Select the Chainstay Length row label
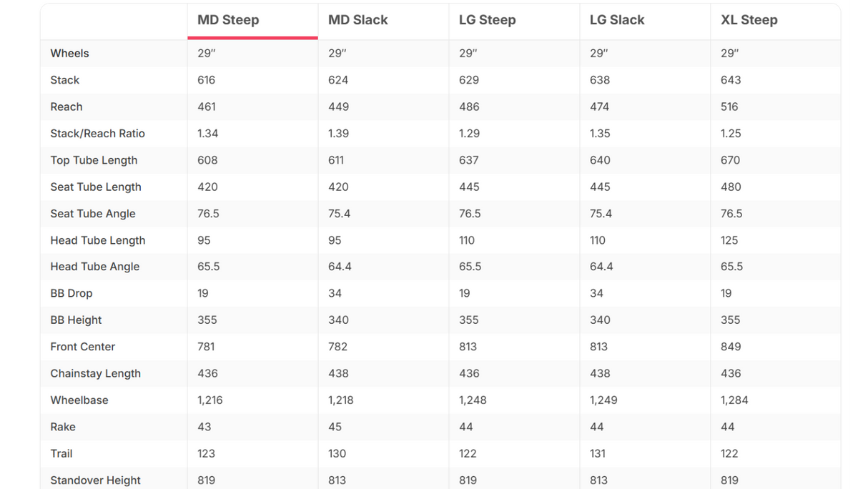Screen dimensions: 868x489 (95, 374)
